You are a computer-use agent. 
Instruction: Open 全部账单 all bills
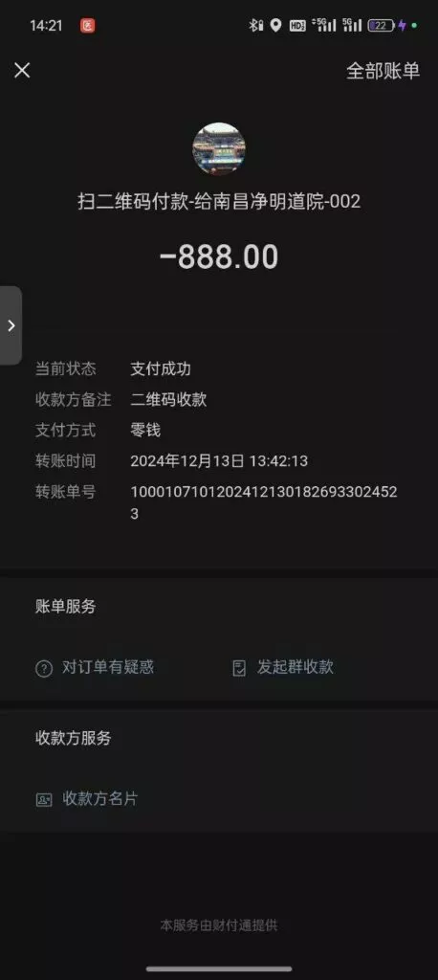[383, 71]
